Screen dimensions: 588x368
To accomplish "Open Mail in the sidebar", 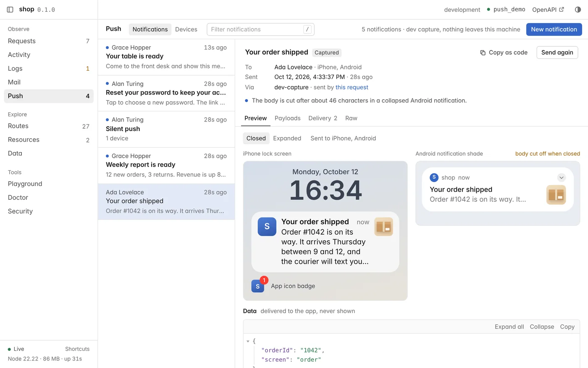I will tap(49, 82).
